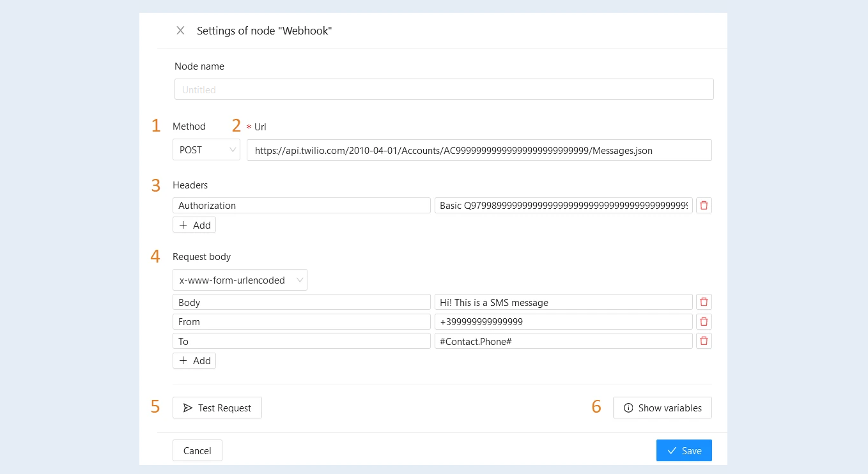Click the +399999999999999 value field
Image resolution: width=868 pixels, height=474 pixels.
click(564, 321)
